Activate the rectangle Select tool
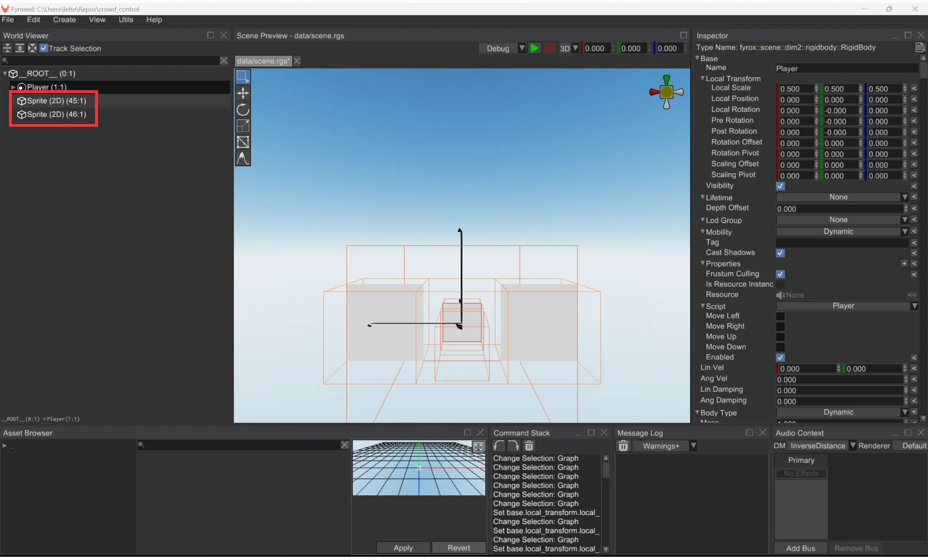 pyautogui.click(x=243, y=77)
